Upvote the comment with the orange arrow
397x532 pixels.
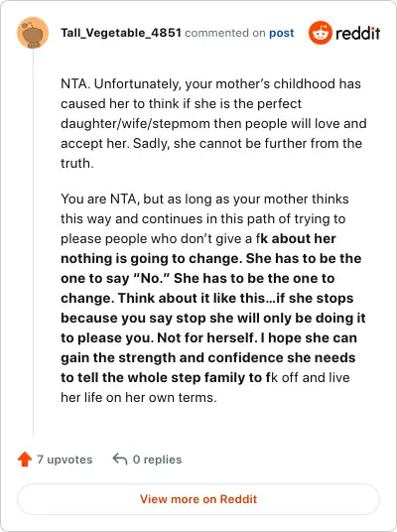[25, 460]
